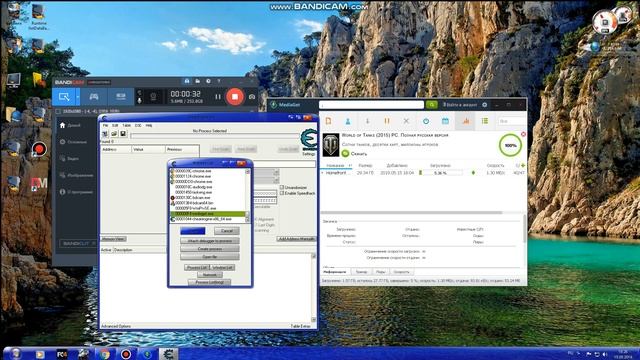Click MediaGet's list view icon
Image resolution: width=640 pixels, height=360 pixels.
point(484,121)
